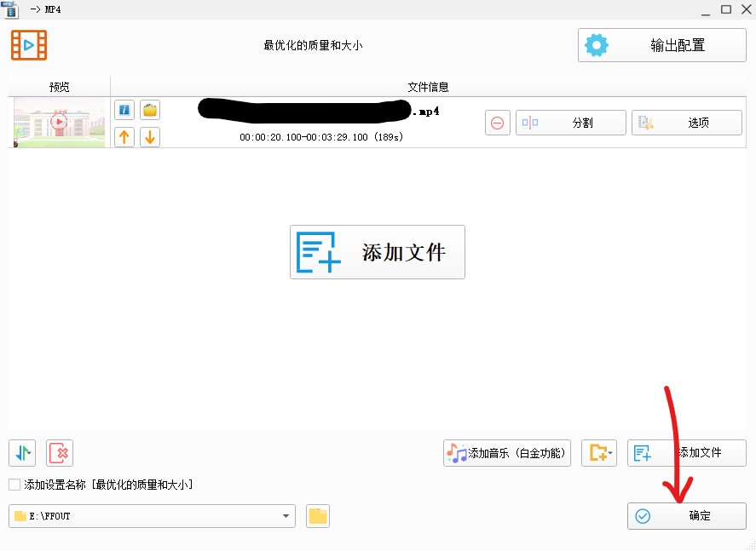Move file down with orange down arrow
This screenshot has width=756, height=551.
click(150, 136)
